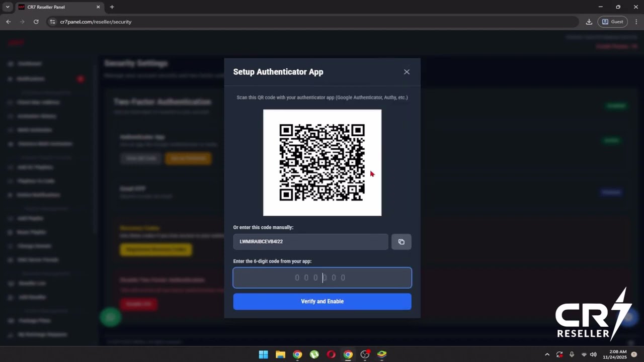Open the Guest profile button

click(612, 22)
